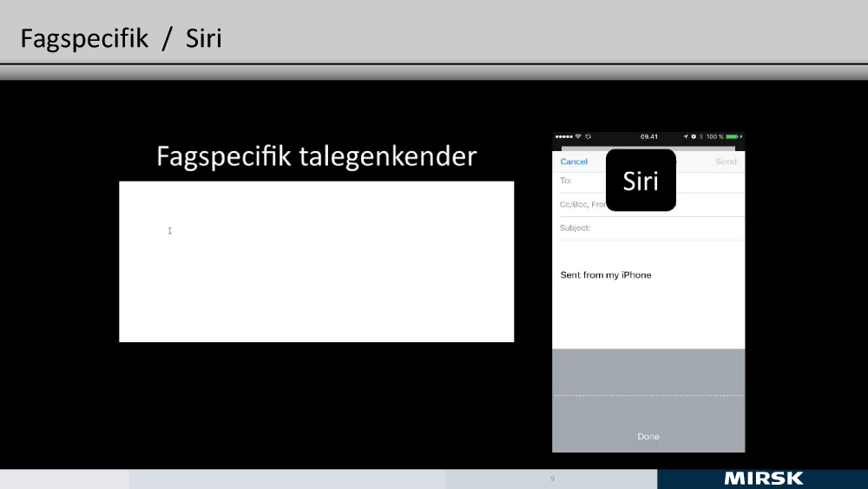Tap the Bluetooth icon in status bar
This screenshot has width=868, height=489.
coord(700,136)
